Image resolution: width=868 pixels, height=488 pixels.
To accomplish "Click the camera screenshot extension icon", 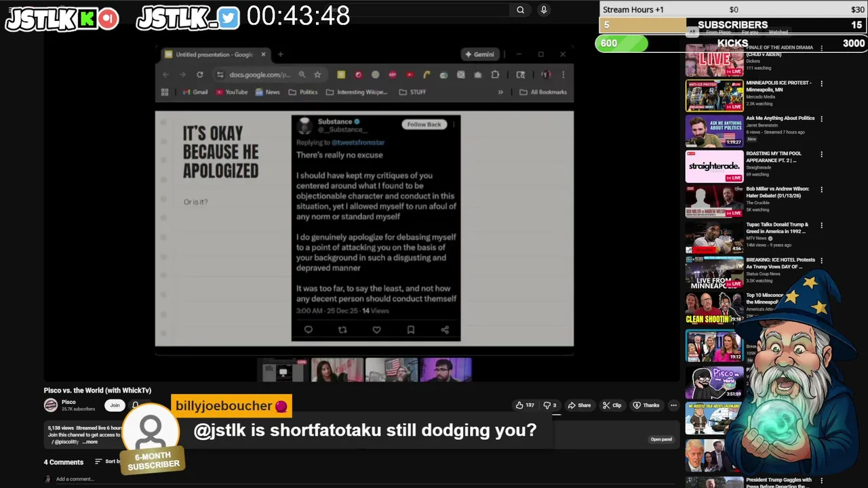I will [478, 75].
